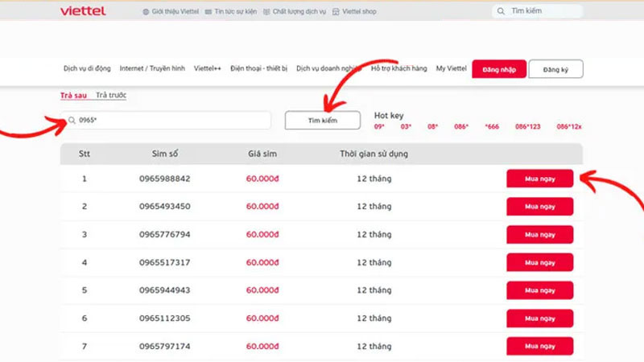Image resolution: width=644 pixels, height=362 pixels.
Task: Switch to the Trả trước tab
Action: click(111, 96)
